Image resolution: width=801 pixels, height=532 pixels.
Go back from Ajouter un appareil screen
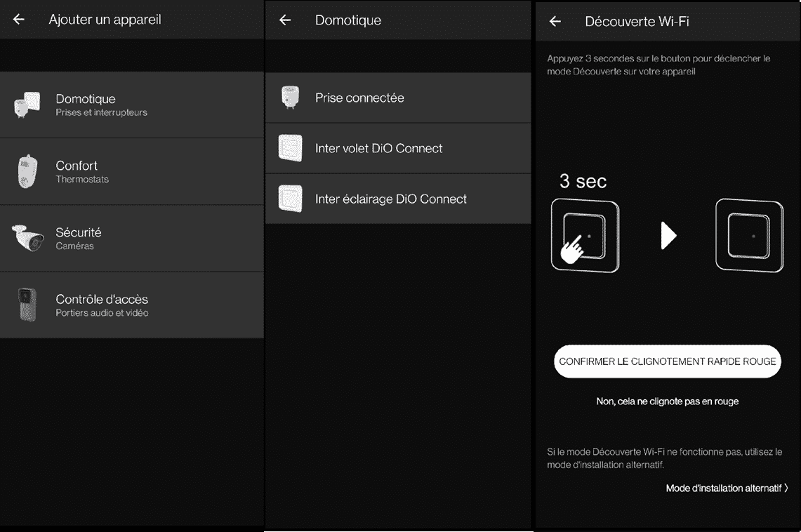pos(18,20)
